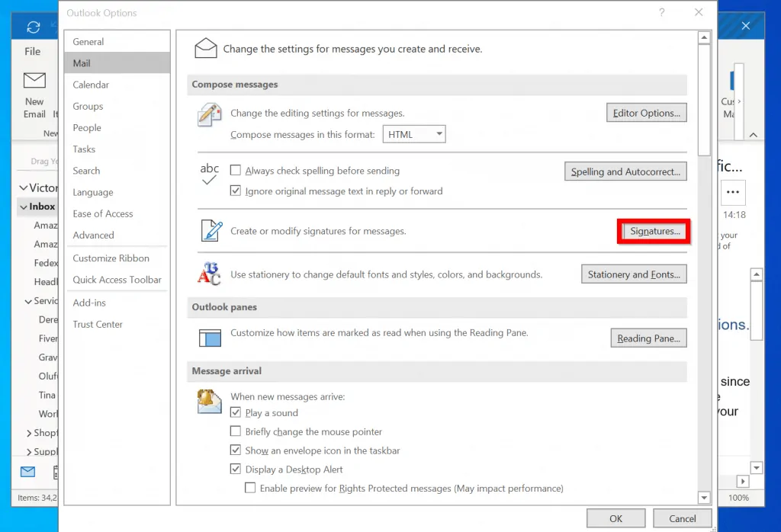781x532 pixels.
Task: Open the three-dots more actions button
Action: 733,192
